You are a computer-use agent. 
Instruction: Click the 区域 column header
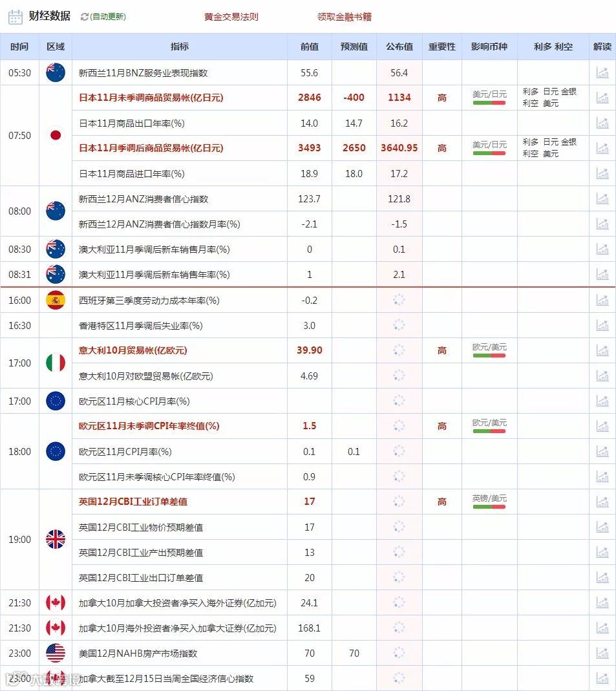click(x=56, y=47)
